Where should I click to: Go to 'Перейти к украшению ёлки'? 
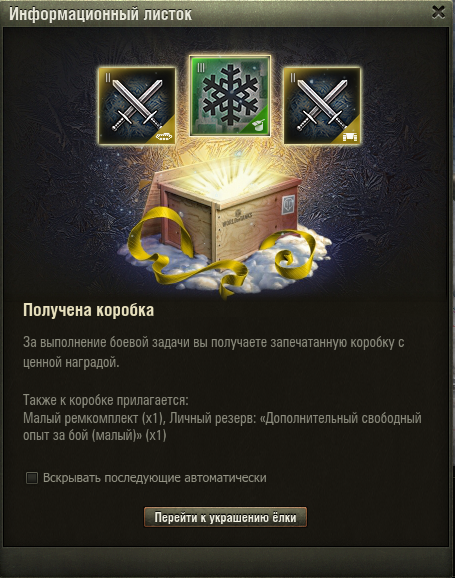[x=225, y=517]
